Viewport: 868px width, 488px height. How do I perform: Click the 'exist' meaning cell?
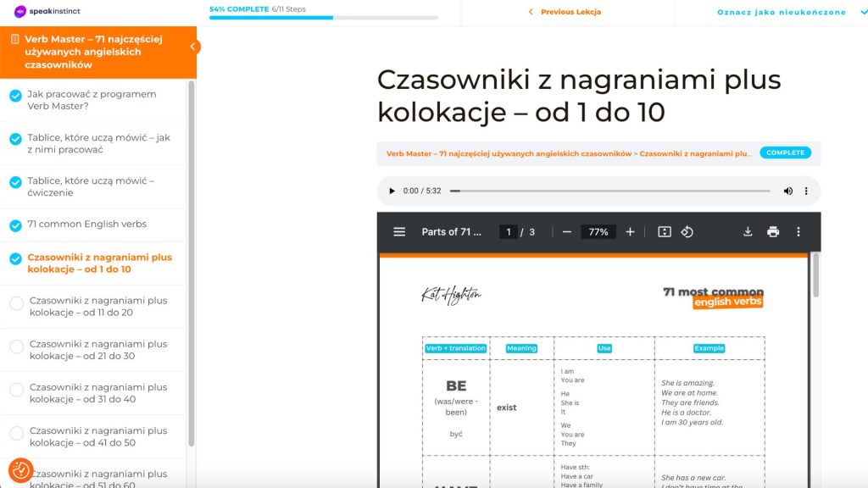click(x=507, y=408)
